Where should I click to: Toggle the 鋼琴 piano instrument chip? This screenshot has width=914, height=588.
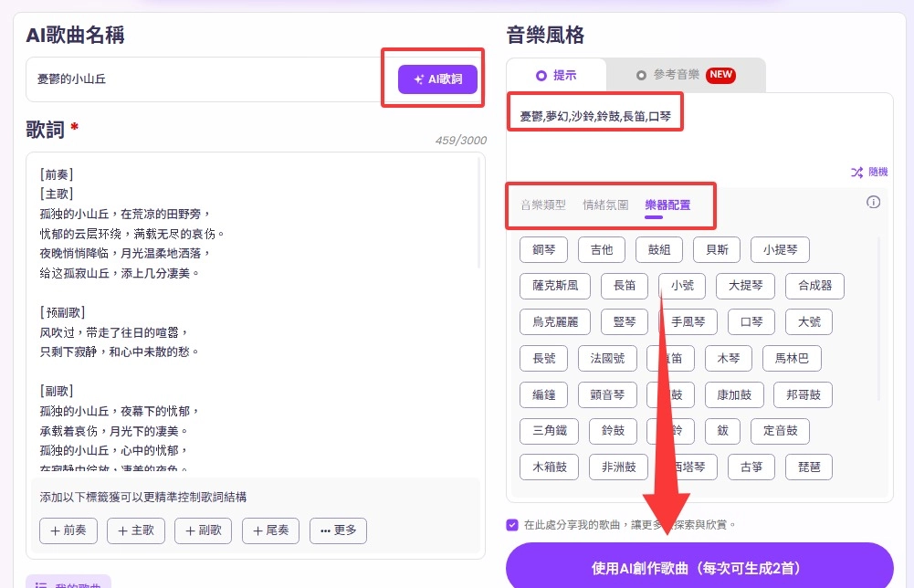(x=543, y=249)
